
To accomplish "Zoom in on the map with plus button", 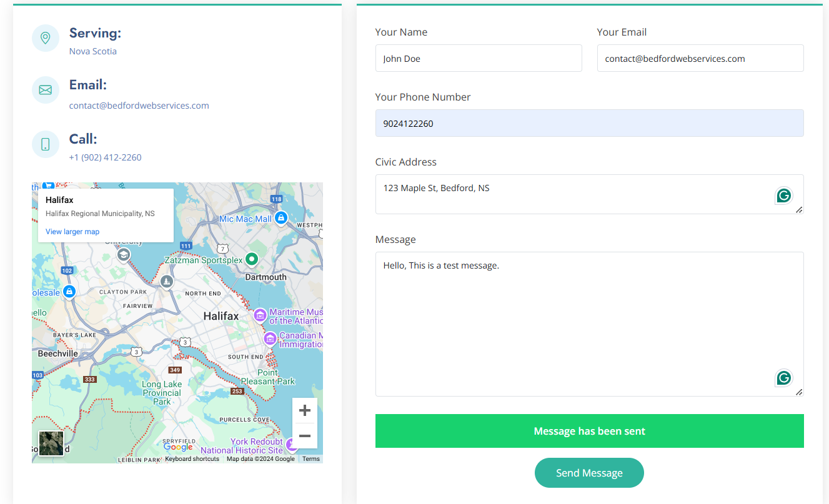I will (305, 410).
